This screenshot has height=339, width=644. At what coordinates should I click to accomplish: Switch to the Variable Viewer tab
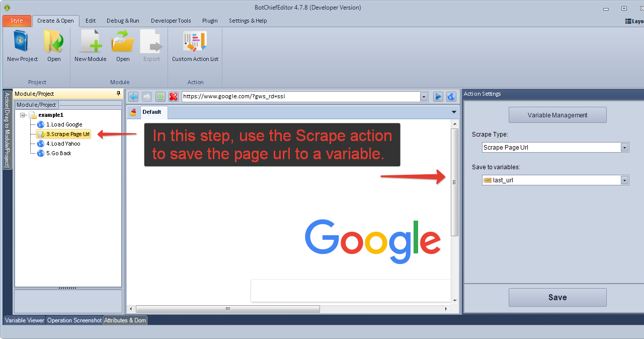[x=25, y=320]
